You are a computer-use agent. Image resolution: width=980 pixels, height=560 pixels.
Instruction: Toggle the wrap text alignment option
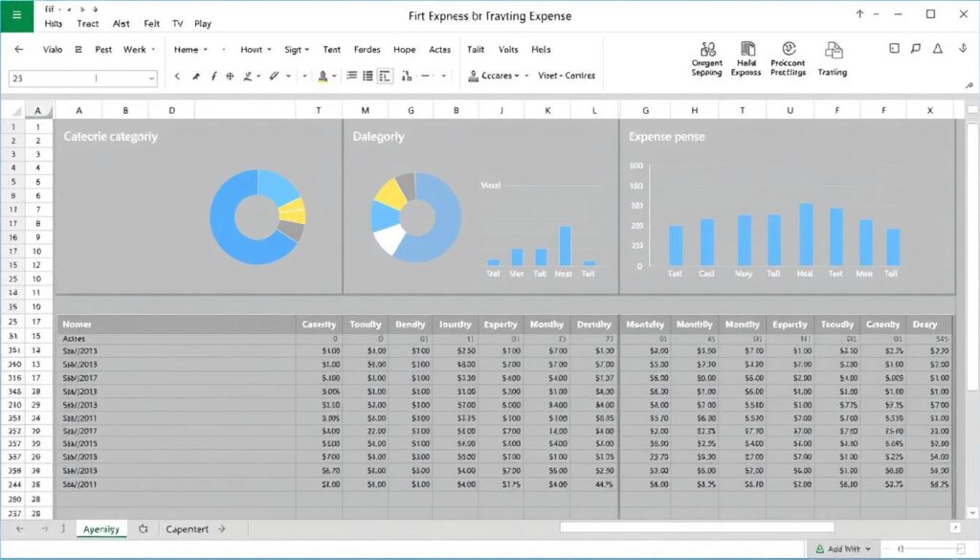coord(384,76)
